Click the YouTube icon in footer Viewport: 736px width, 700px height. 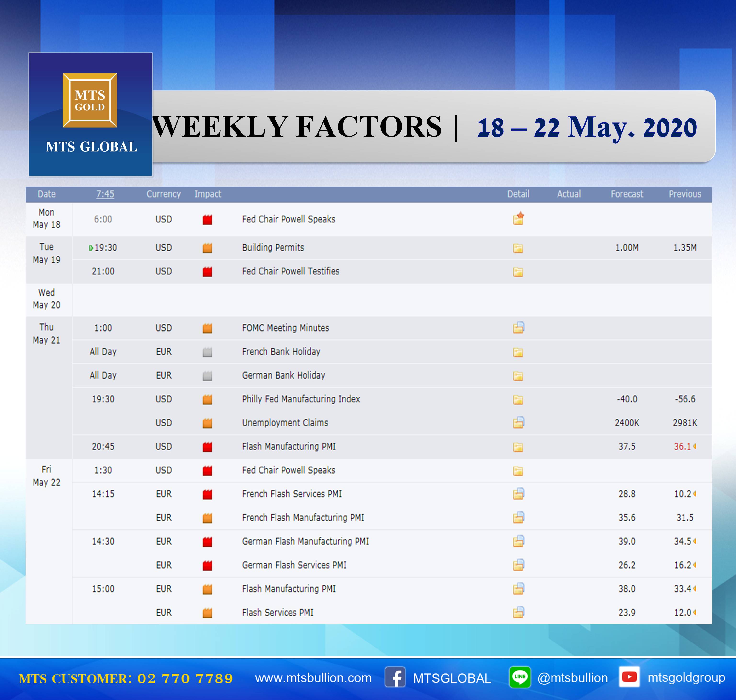click(x=629, y=677)
